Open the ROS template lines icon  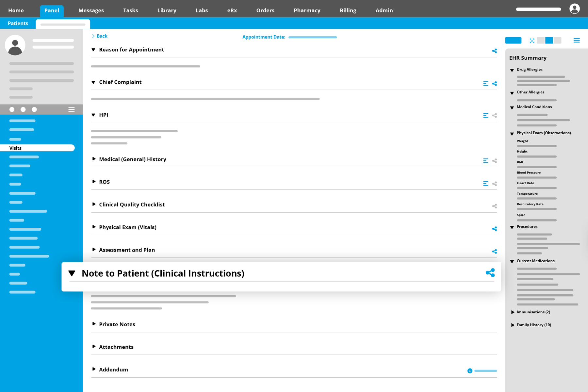tap(485, 184)
